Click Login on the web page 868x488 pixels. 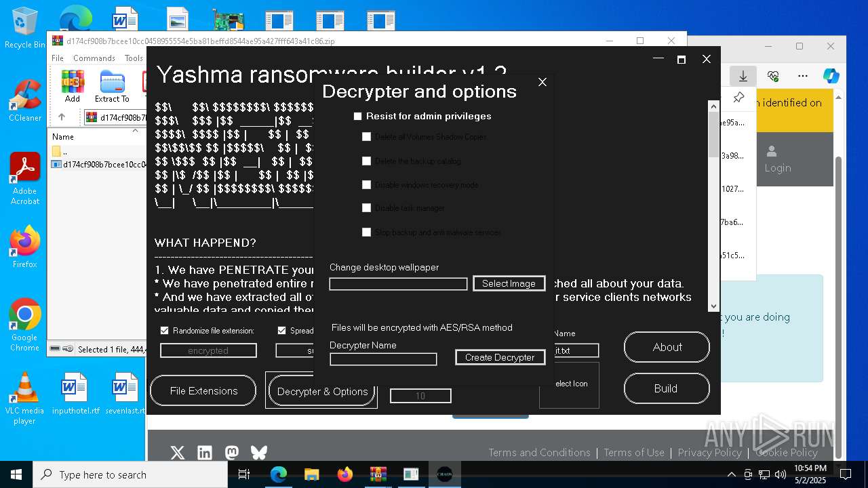778,159
